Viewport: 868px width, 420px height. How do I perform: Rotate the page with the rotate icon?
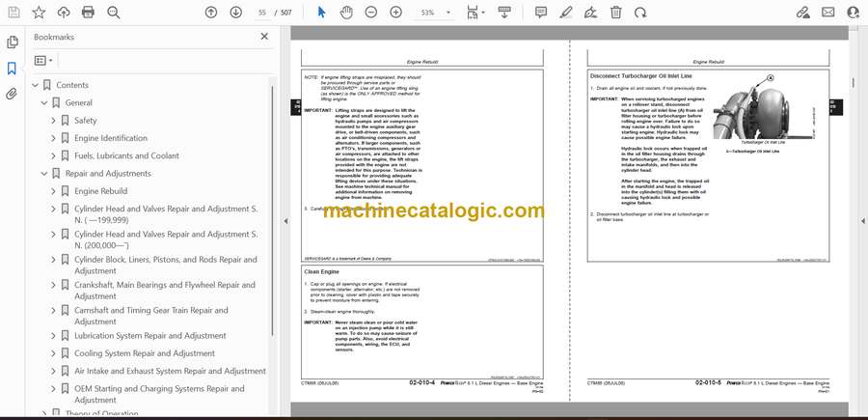(x=640, y=13)
